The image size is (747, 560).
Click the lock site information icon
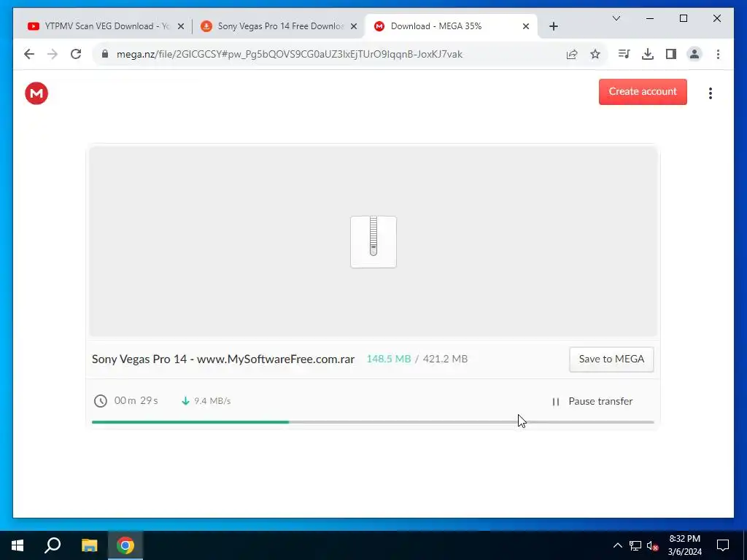(x=105, y=54)
